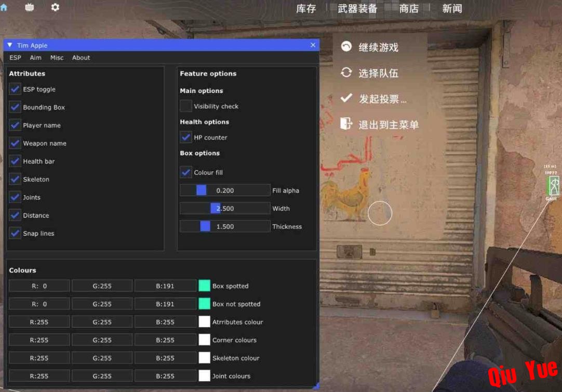Click 继续游戏 to resume the game
Image resolution: width=562 pixels, height=392 pixels.
[x=379, y=47]
